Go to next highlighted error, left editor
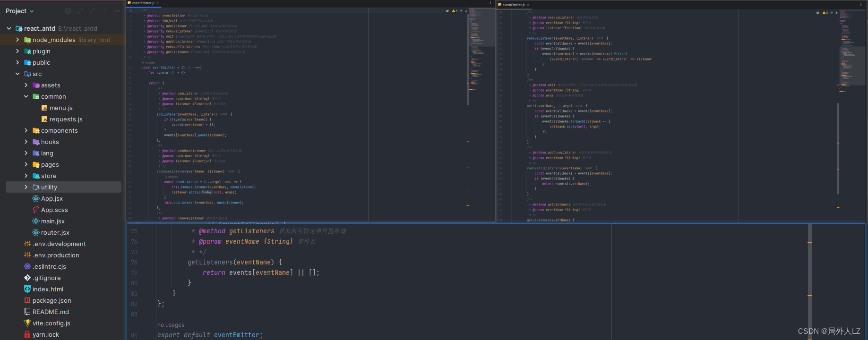Viewport: 868px width, 340px height. pos(466,11)
